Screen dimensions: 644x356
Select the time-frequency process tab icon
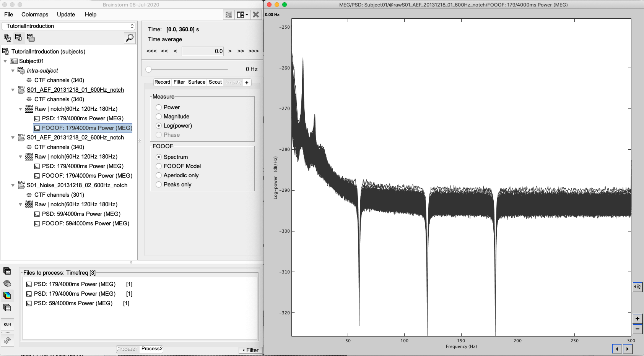7,295
